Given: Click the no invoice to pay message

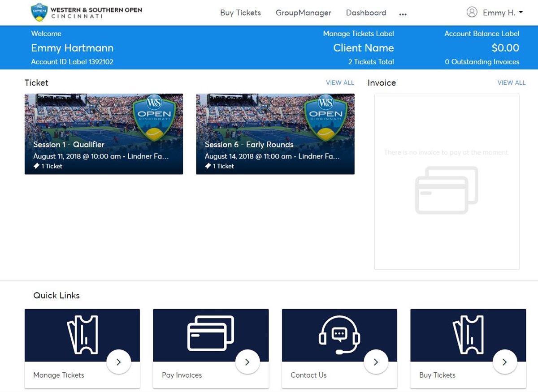Looking at the screenshot, I should pos(447,152).
